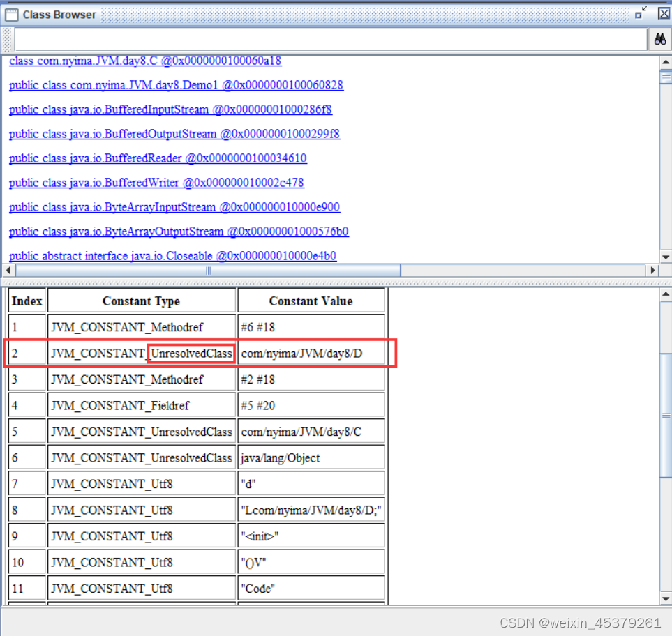Click class list vertical scrollbar thumb

pos(665,77)
